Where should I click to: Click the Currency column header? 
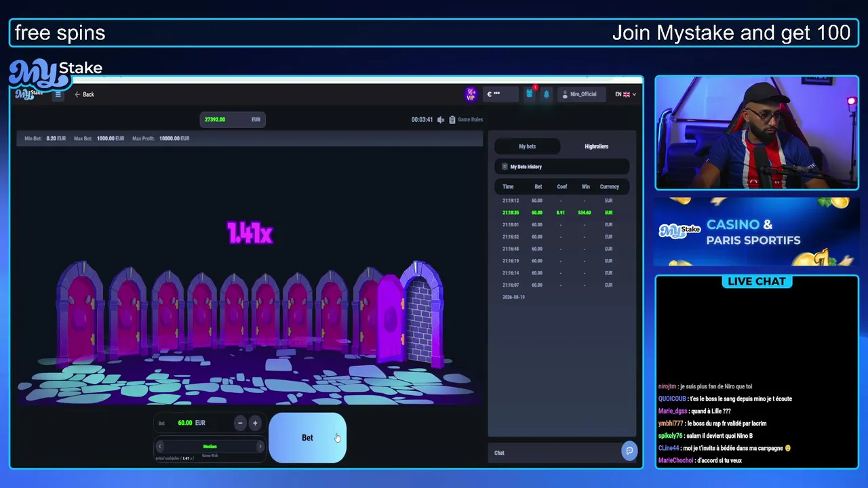click(x=609, y=186)
